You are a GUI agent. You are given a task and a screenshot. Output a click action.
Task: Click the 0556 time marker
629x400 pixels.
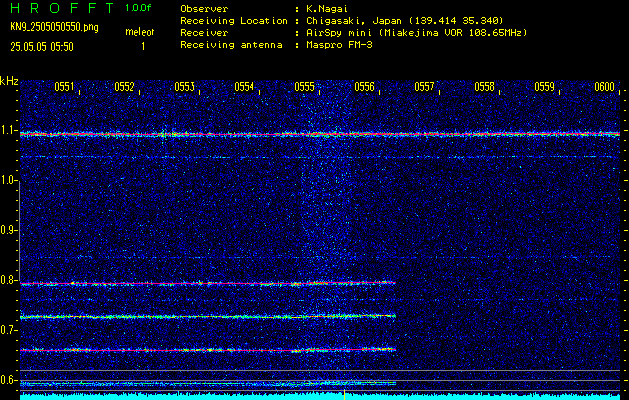coord(365,87)
